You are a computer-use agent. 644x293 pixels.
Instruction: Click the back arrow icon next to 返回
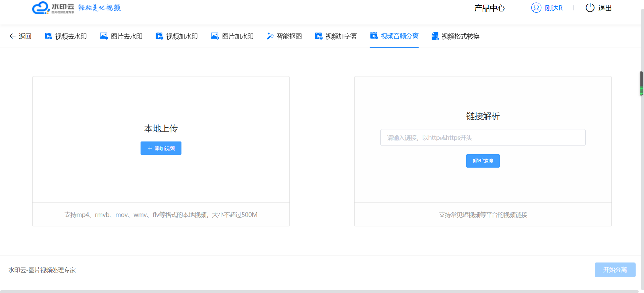click(12, 36)
